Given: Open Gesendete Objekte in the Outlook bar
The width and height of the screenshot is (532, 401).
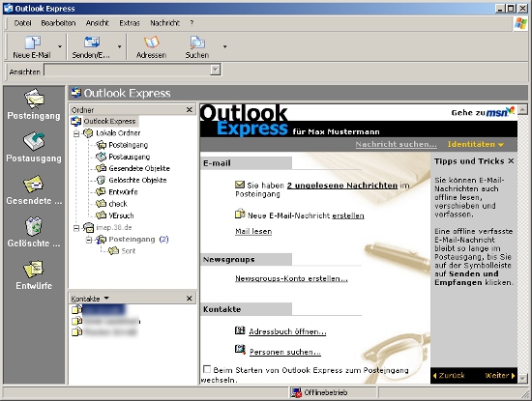Looking at the screenshot, I should click(x=34, y=189).
